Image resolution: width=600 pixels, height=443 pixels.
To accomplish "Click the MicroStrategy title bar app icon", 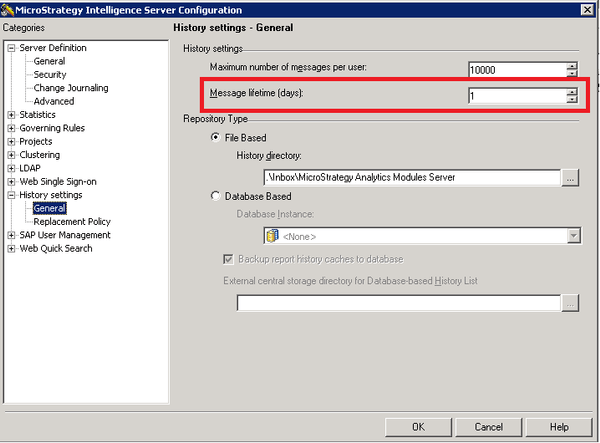I will [7, 10].
